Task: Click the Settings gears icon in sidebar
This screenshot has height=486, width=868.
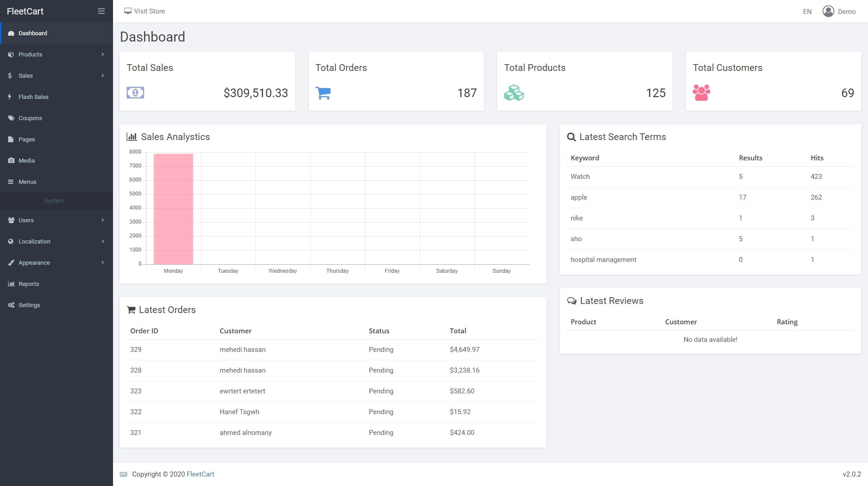Action: click(x=11, y=305)
